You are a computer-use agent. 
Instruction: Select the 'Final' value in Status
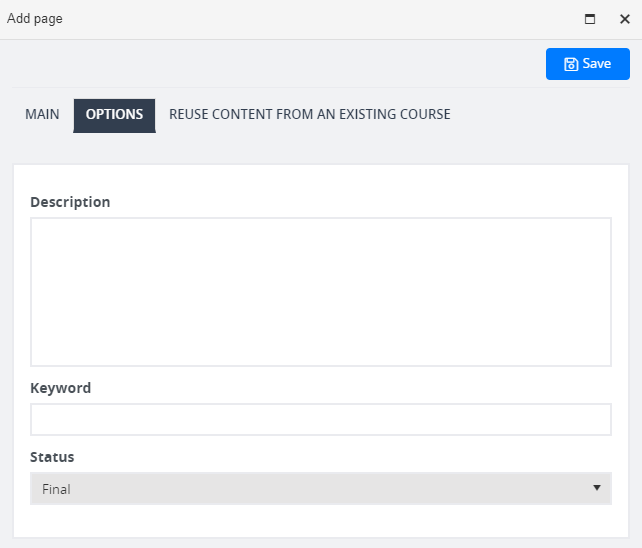[x=56, y=489]
